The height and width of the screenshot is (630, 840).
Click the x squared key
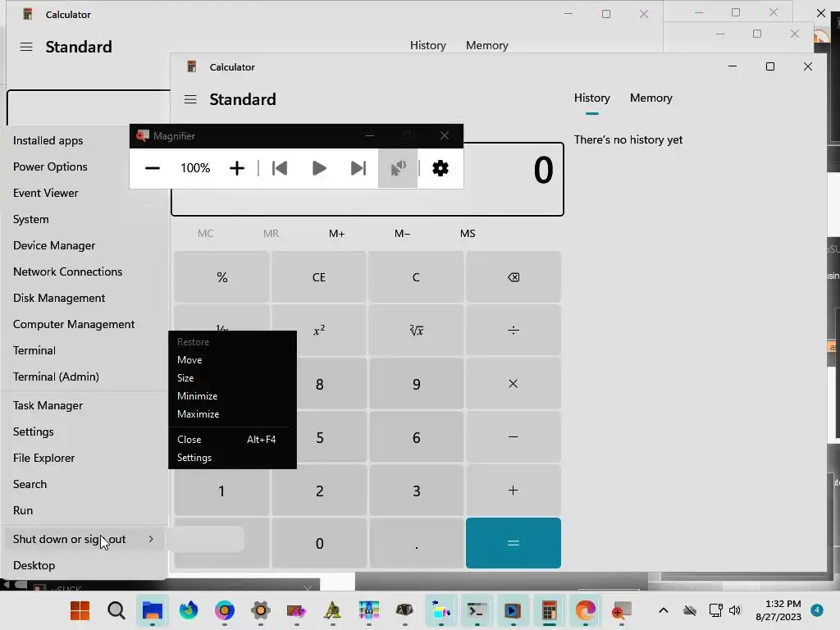(x=319, y=330)
